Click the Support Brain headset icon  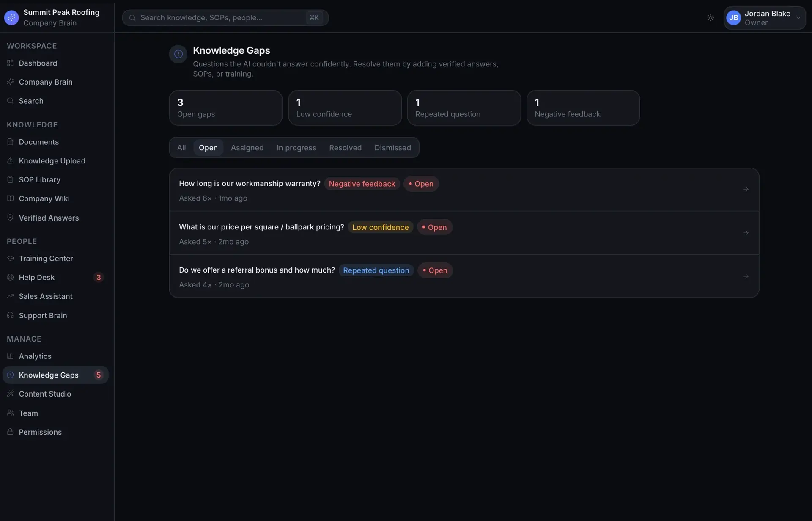[x=10, y=315]
